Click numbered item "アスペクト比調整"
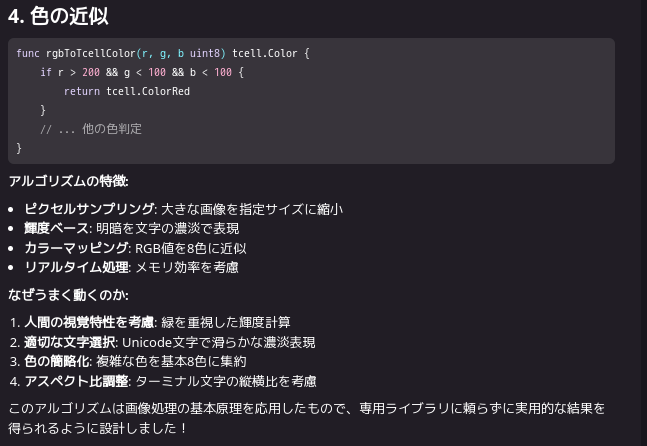This screenshot has height=446, width=647. coord(76,381)
